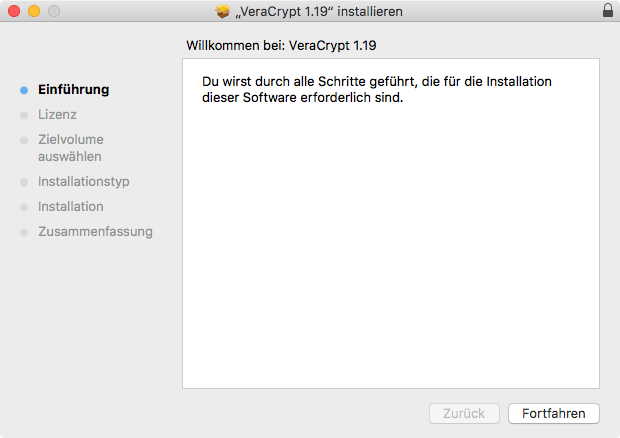This screenshot has width=620, height=438.
Task: Click the bullet left of the Installation step
Action: click(x=24, y=207)
